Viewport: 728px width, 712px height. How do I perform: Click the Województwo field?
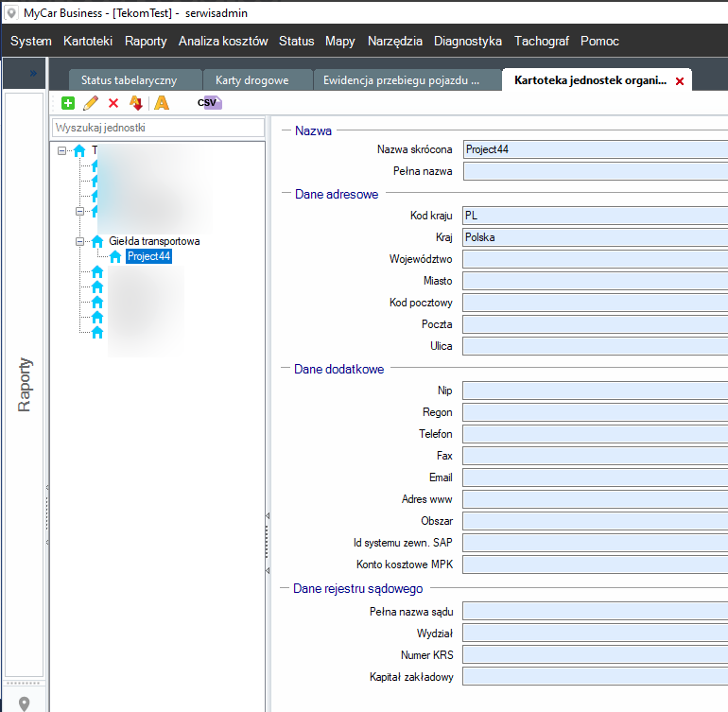click(x=596, y=259)
